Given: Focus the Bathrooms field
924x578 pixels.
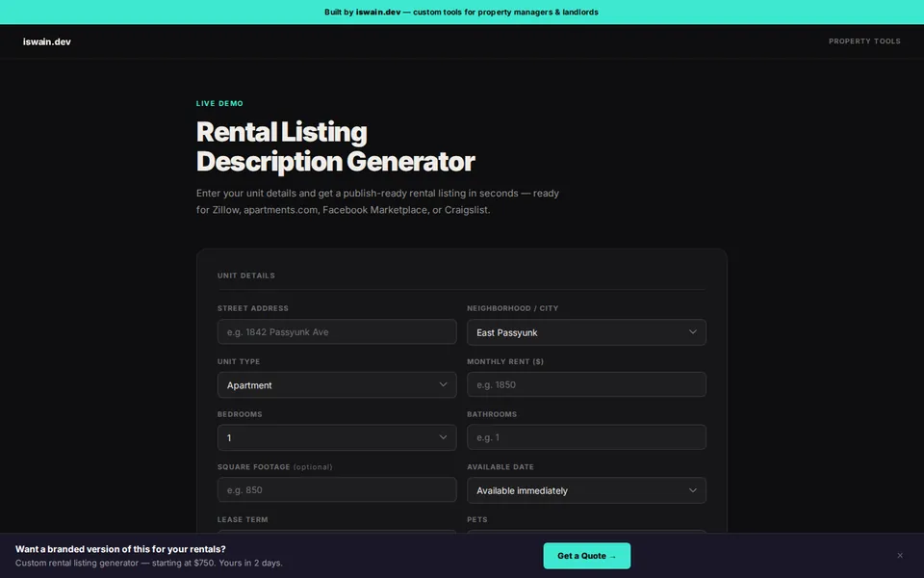Looking at the screenshot, I should pyautogui.click(x=586, y=437).
